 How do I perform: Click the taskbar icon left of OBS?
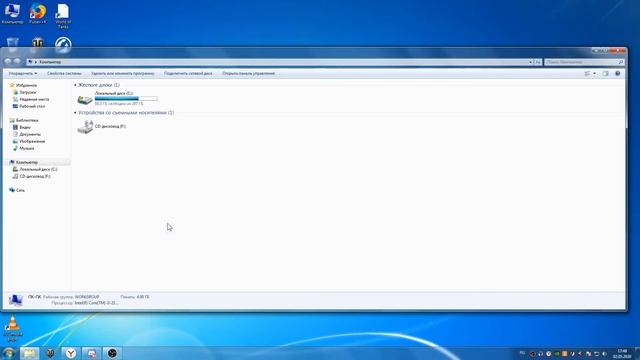pos(91,353)
